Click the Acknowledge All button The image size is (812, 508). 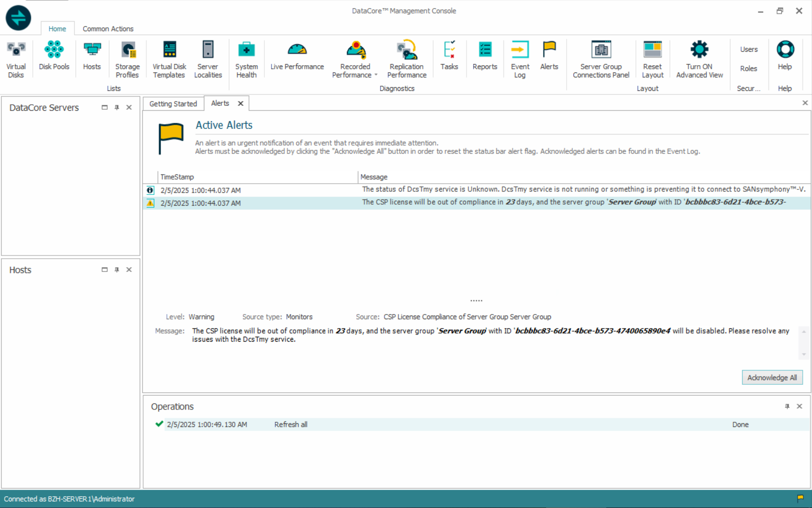[772, 378]
